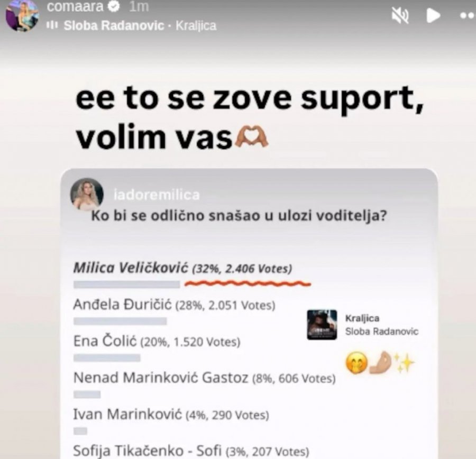Screen dimensions: 476x459
Task: Unmute the story sound icon
Action: (400, 15)
